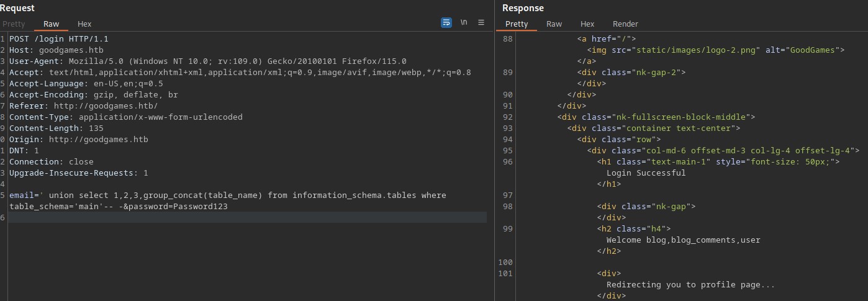Click the div class="nk-gap" line
Screen dimensions: 868x301
pos(646,206)
